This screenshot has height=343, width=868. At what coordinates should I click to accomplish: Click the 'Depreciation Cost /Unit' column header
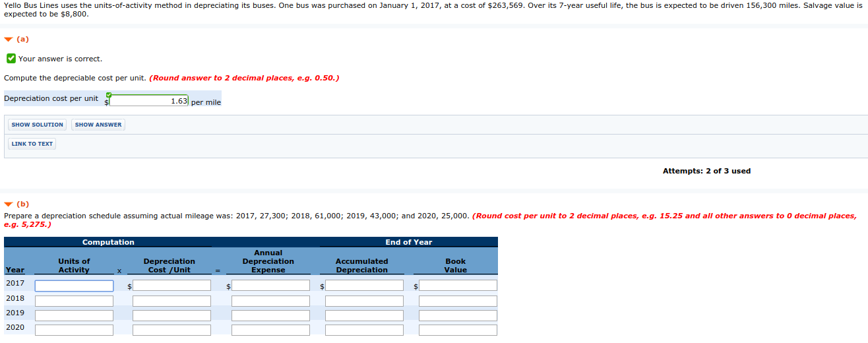point(169,266)
